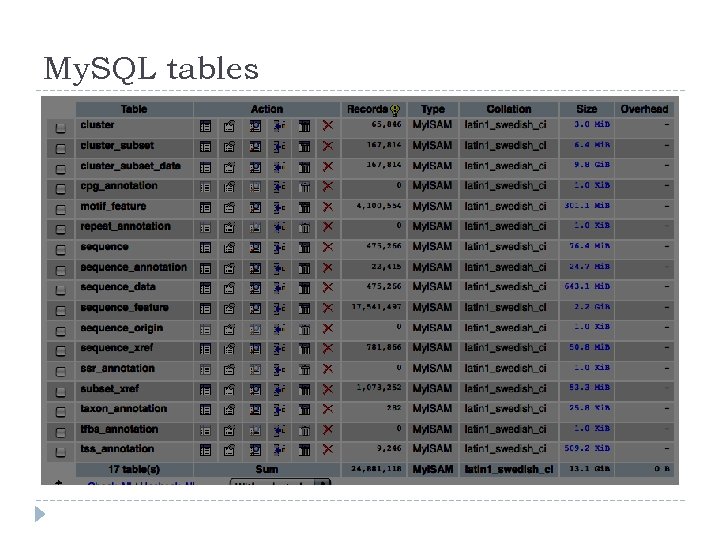Viewport: 720px width, 540px height.
Task: Open the cluster_subset_data table link
Action: click(130, 166)
